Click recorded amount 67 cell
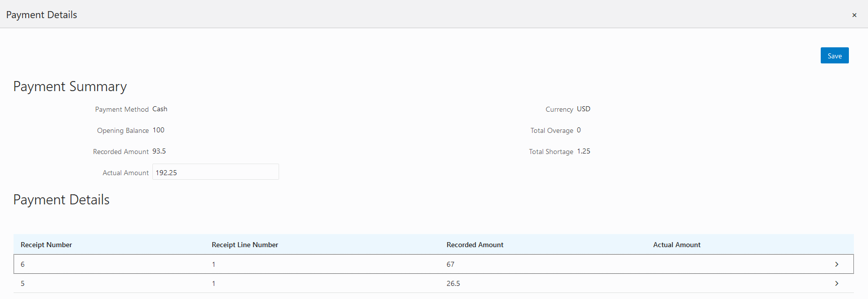The image size is (868, 299). tap(450, 264)
